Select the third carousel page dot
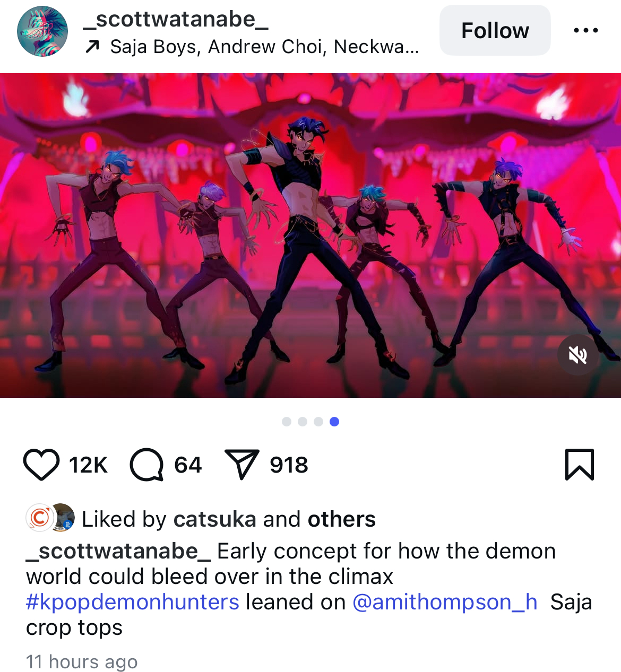The image size is (621, 672). coord(318,422)
